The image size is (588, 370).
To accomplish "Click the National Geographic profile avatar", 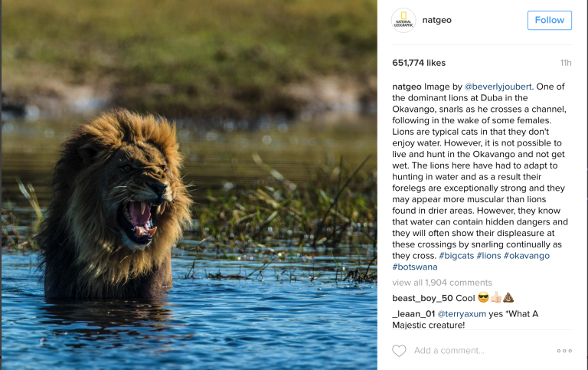I will point(403,21).
